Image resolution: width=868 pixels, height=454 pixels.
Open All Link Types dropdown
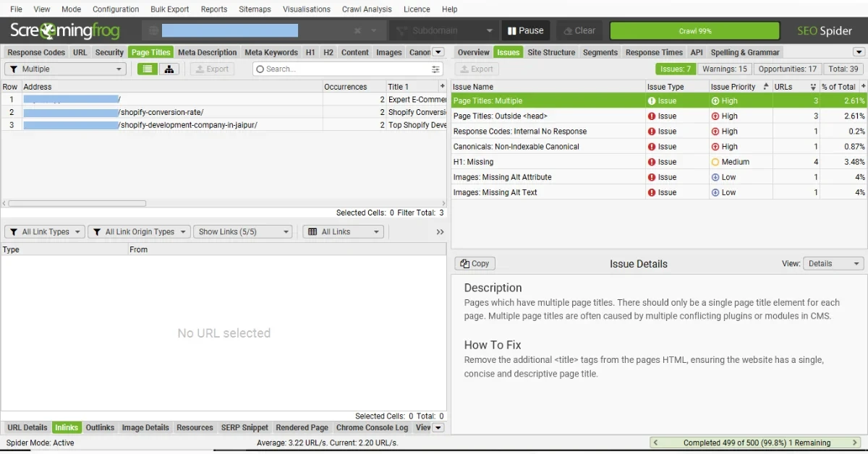pos(45,232)
